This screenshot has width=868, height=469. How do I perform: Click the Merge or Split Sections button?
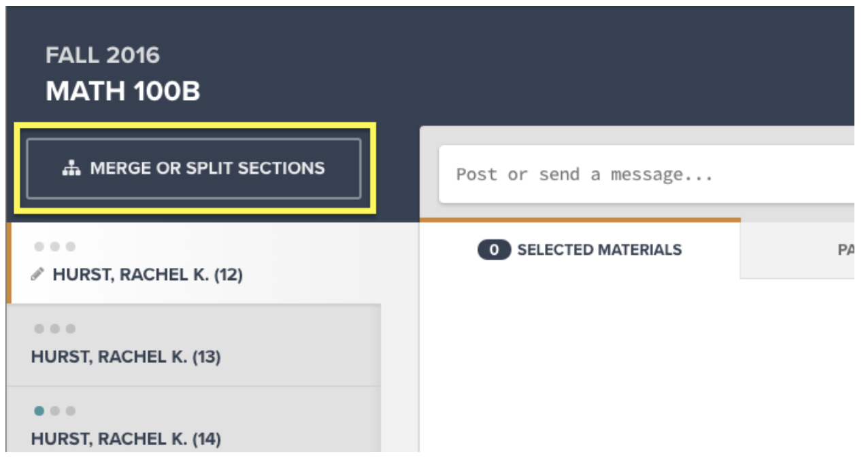(x=193, y=169)
